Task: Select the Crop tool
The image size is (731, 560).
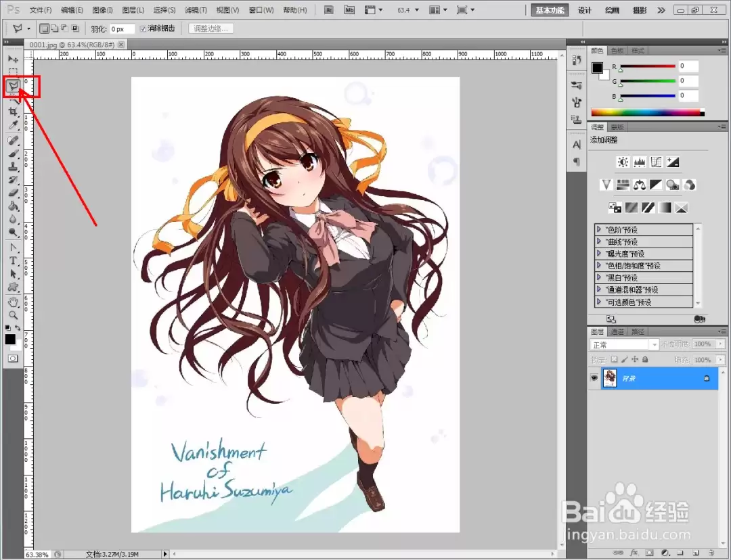Action: [x=13, y=112]
